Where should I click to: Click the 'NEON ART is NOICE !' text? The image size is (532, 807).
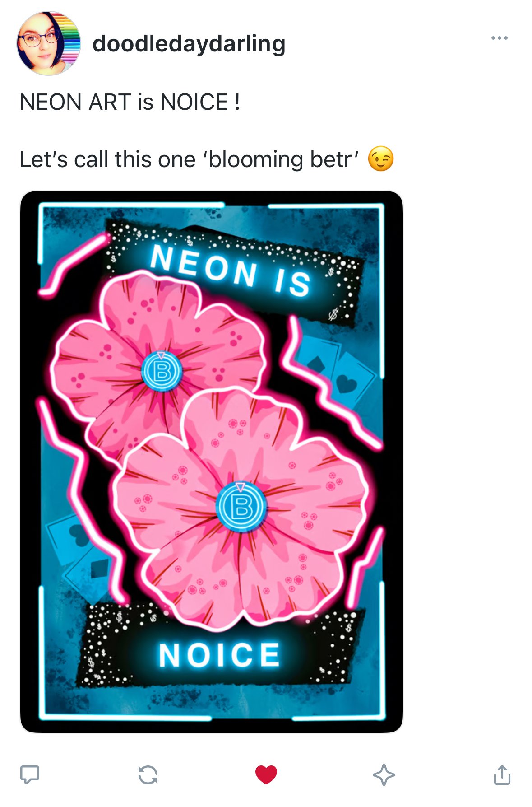[x=130, y=102]
